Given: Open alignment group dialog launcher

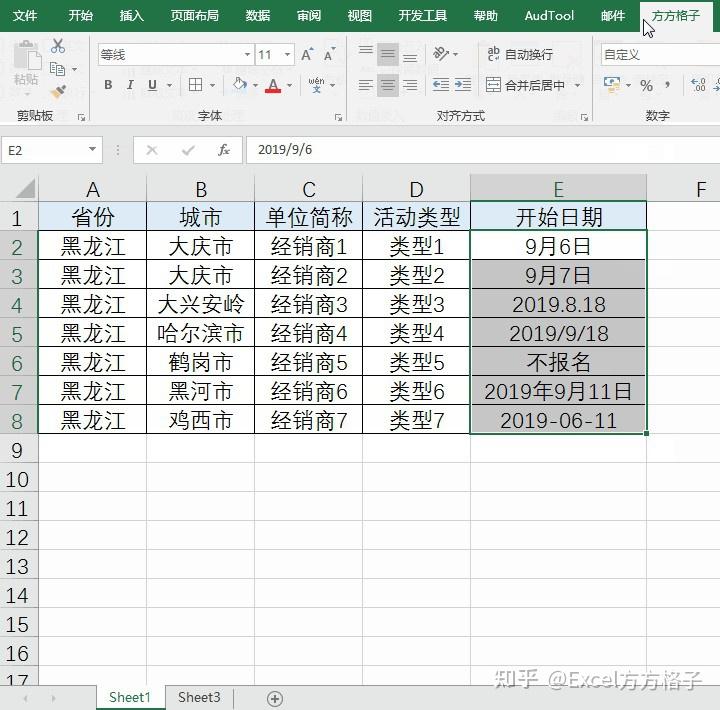Looking at the screenshot, I should [584, 118].
